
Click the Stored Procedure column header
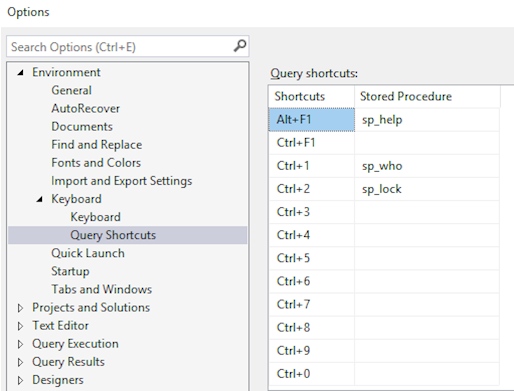[427, 96]
